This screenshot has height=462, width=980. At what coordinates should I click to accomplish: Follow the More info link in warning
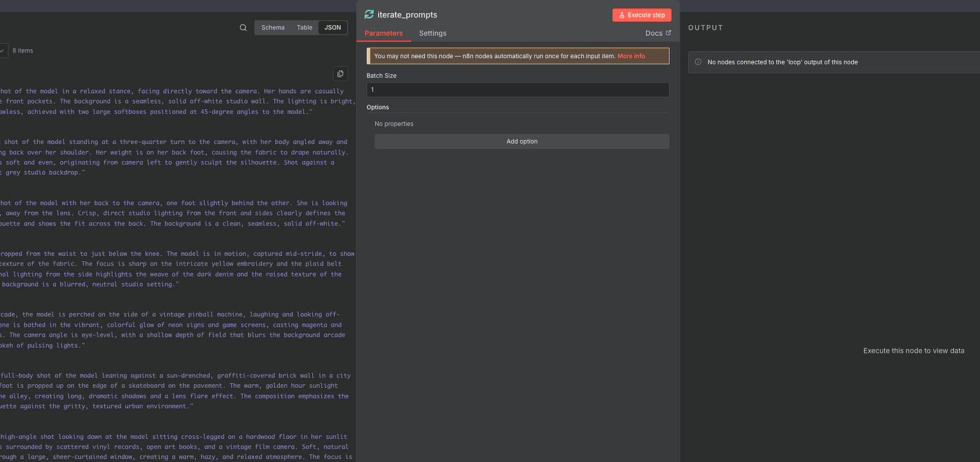point(631,56)
